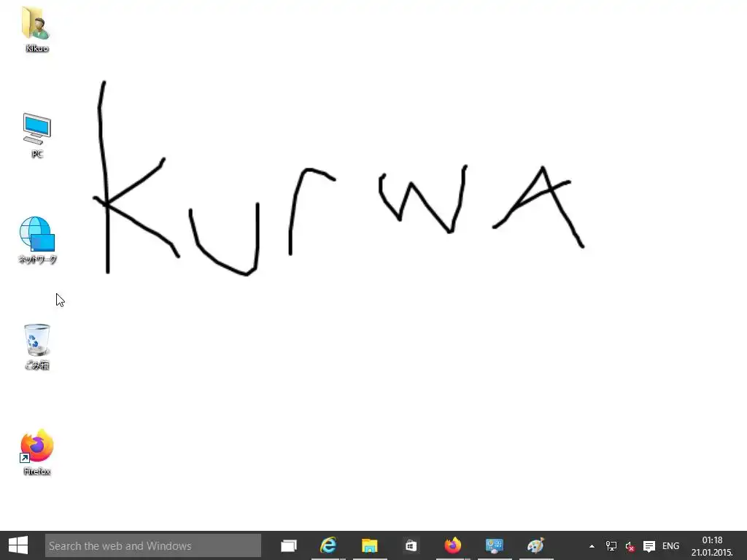Select the Firefox desktop shortcut
Screen dimensions: 747x560
coord(36,452)
